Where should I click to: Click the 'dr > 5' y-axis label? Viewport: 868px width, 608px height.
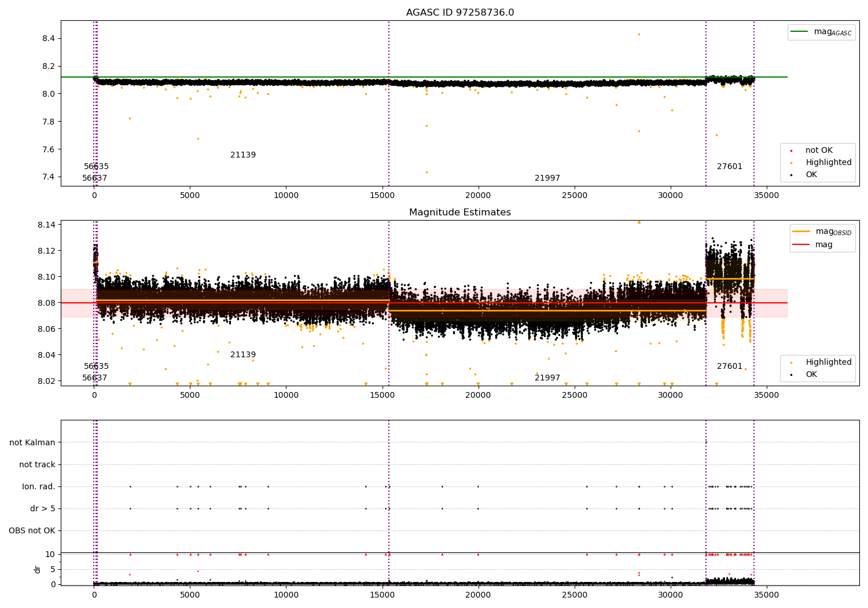[43, 508]
